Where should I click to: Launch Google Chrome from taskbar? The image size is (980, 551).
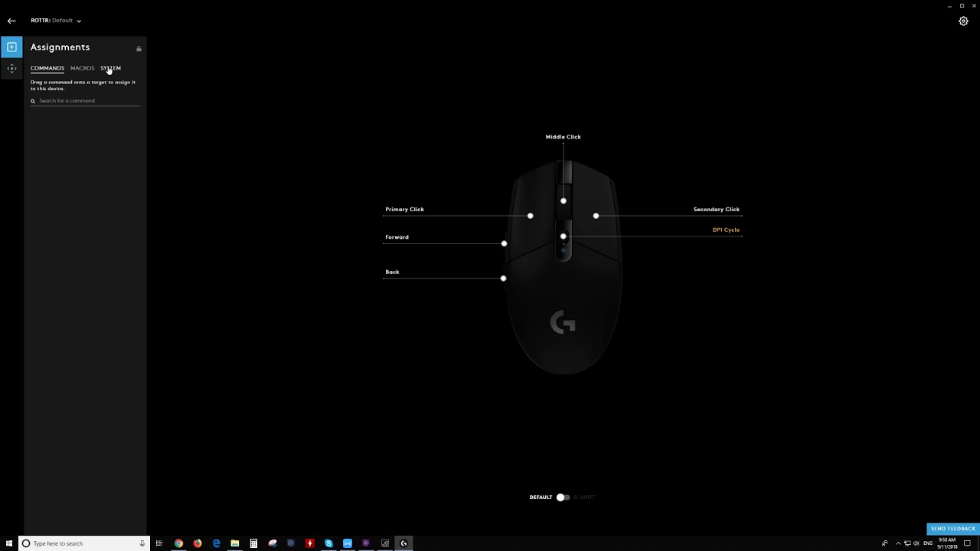[x=178, y=543]
